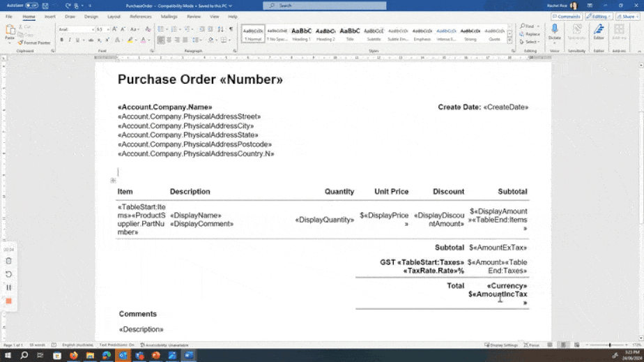Click the Comments button
Image resolution: width=644 pixels, height=362 pixels.
click(x=565, y=16)
